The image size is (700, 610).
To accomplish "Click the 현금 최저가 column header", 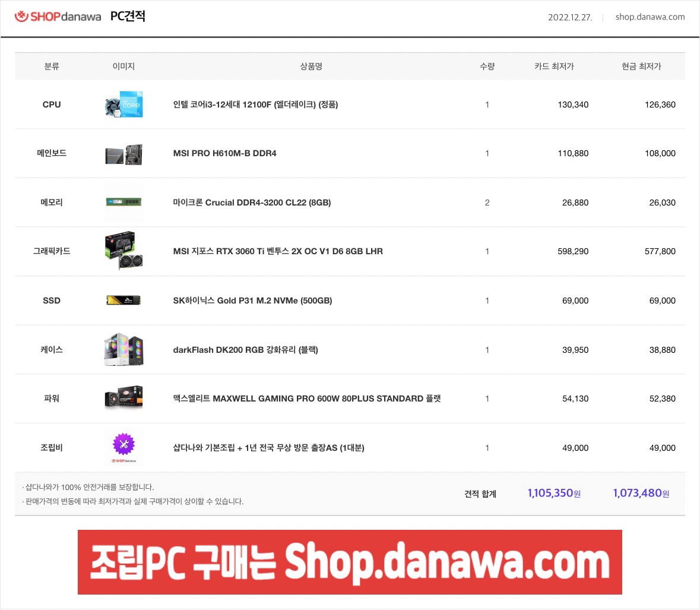I will (641, 66).
